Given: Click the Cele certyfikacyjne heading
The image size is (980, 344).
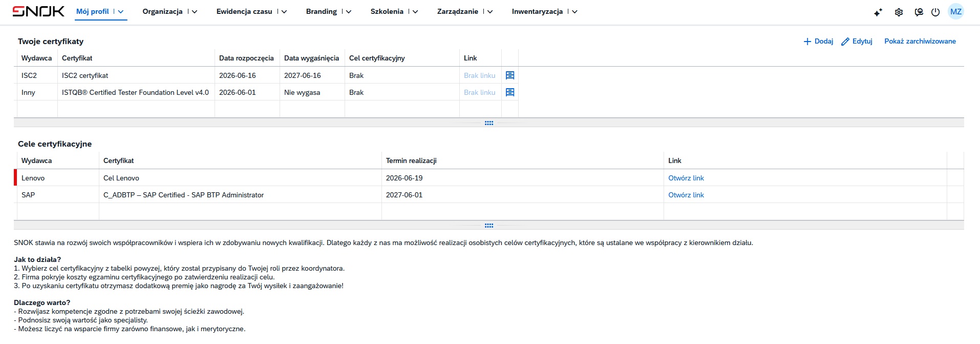Looking at the screenshot, I should click(x=55, y=144).
